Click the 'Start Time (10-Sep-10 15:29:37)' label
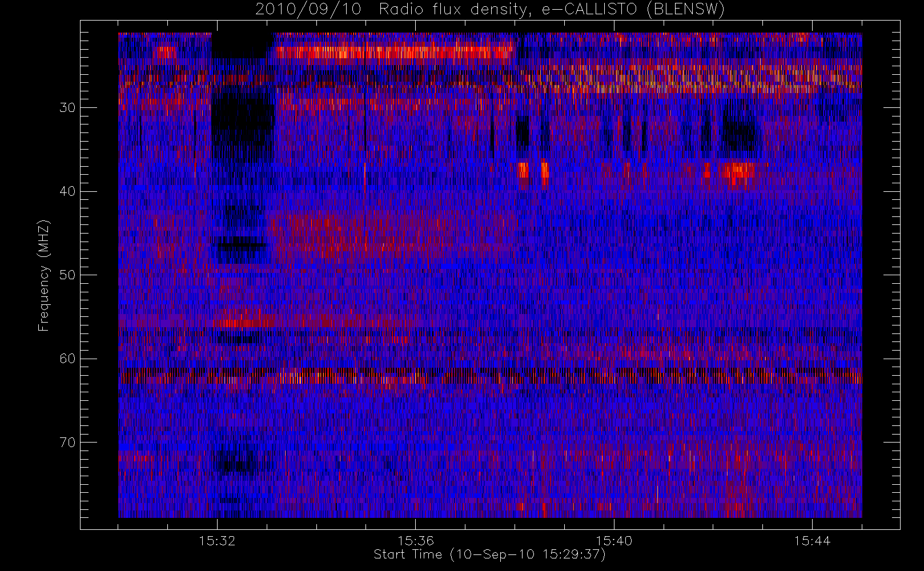Viewport: 924px width, 571px height. click(x=489, y=554)
